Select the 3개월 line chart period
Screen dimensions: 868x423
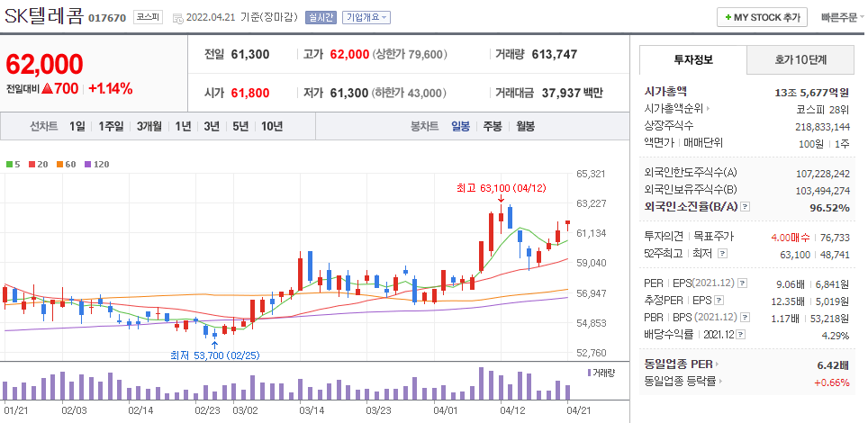point(149,126)
